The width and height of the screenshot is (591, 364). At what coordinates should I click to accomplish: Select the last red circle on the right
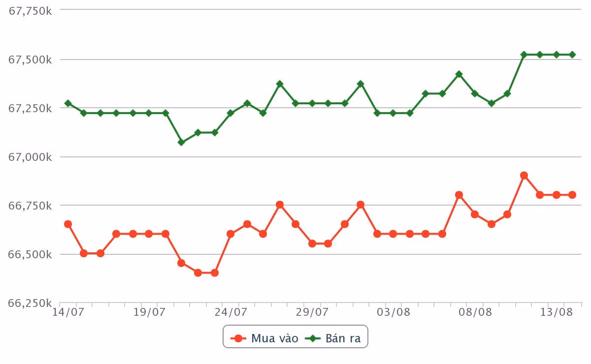[572, 195]
